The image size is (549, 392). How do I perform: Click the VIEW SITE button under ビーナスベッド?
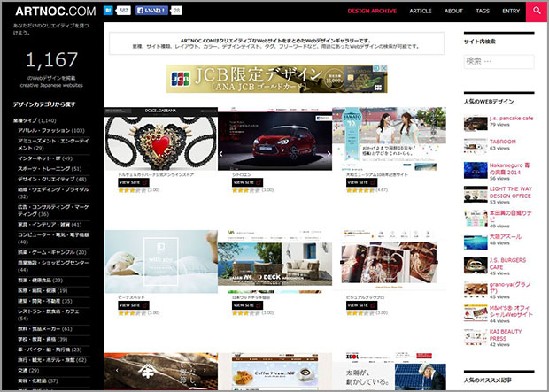click(134, 305)
